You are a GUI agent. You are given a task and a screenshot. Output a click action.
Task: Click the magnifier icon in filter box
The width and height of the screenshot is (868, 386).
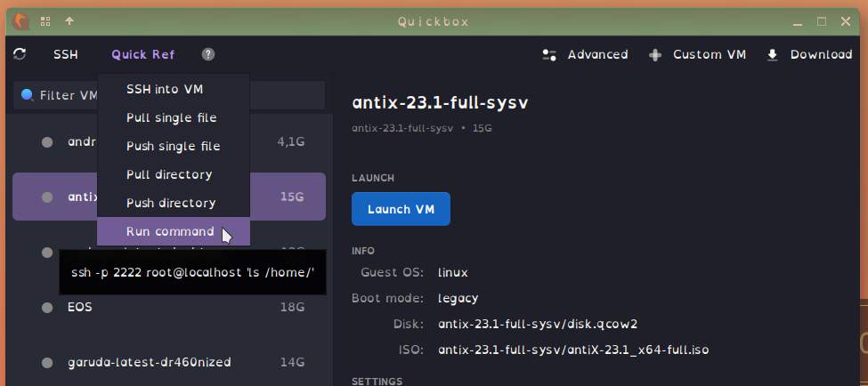click(x=27, y=95)
